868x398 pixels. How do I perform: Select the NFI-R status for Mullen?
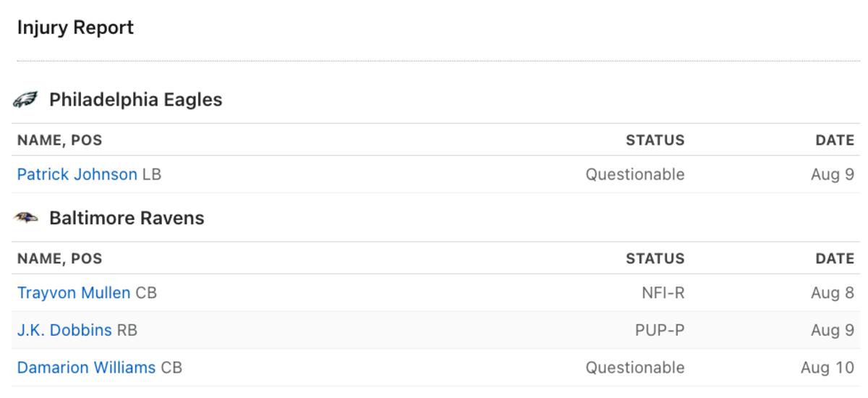click(x=663, y=293)
